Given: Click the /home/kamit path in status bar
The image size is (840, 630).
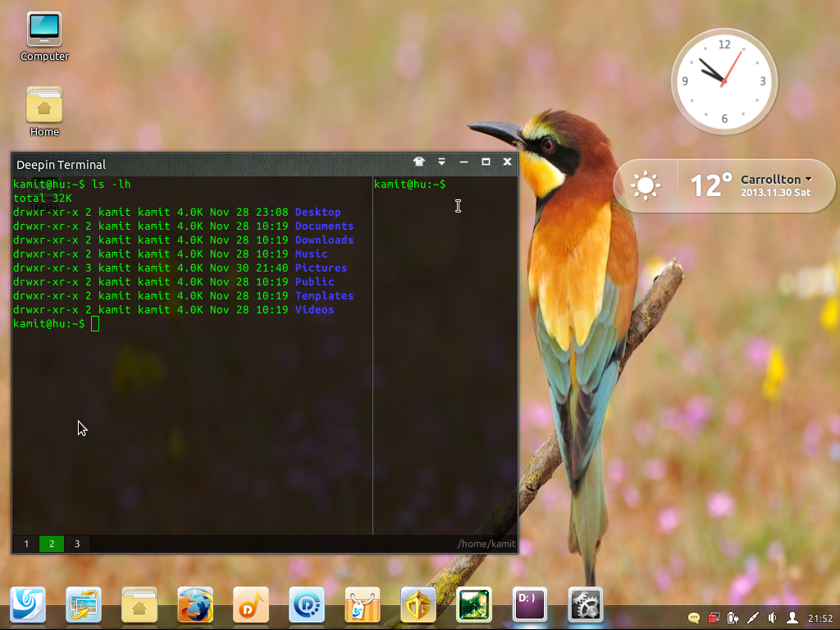Looking at the screenshot, I should 486,544.
